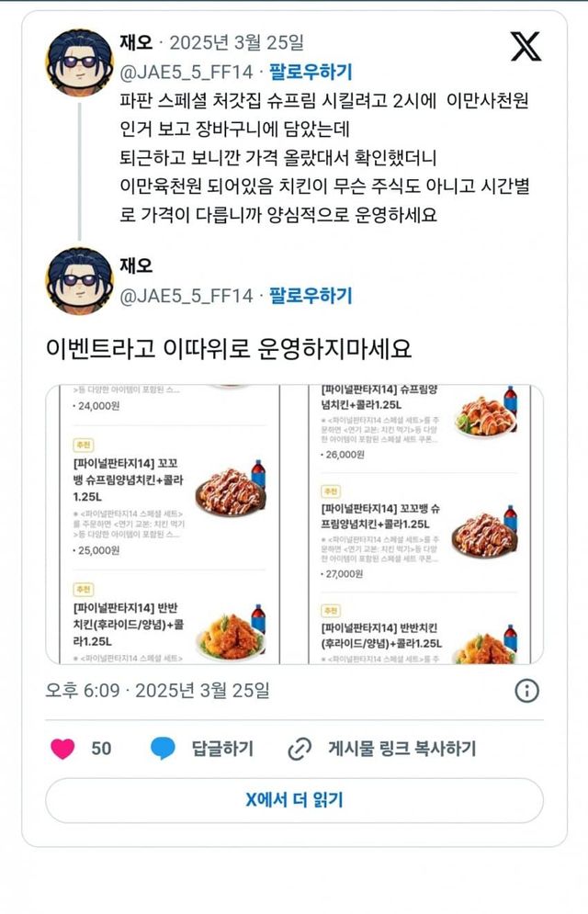Click second @JAE5_5_FF14 handle
Screen dimensions: 588x914
tap(187, 296)
